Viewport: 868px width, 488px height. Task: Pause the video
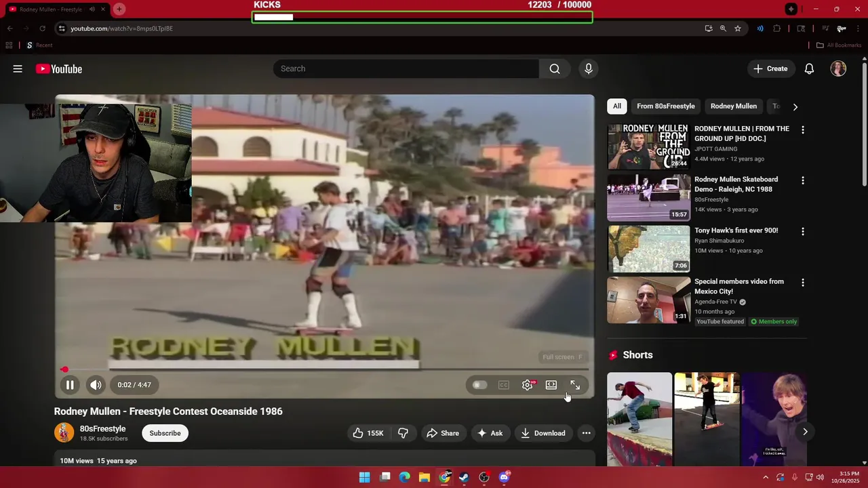point(70,385)
